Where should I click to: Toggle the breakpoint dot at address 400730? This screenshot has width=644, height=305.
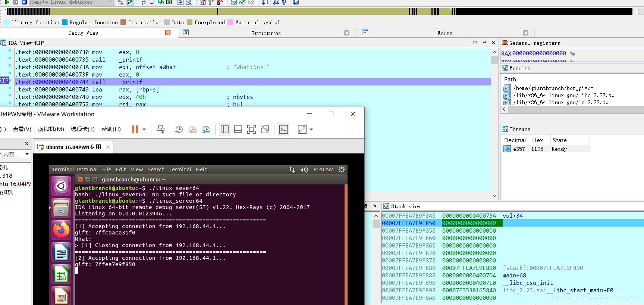pyautogui.click(x=9, y=50)
